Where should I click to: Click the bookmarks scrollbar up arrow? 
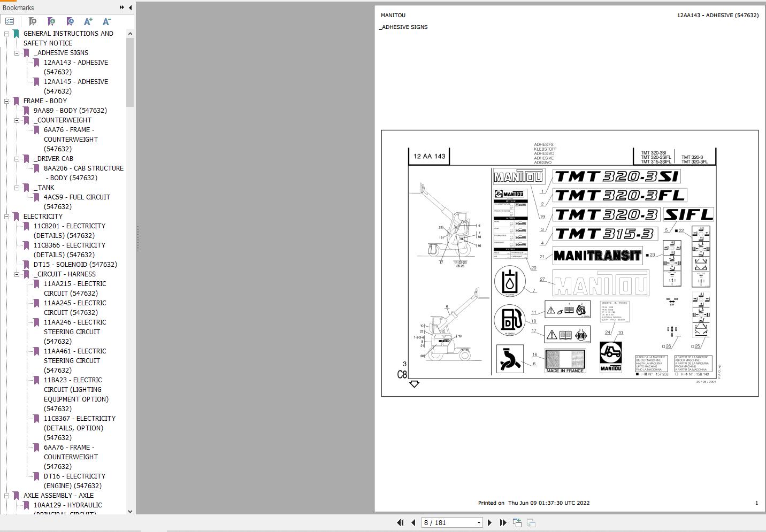tap(130, 34)
